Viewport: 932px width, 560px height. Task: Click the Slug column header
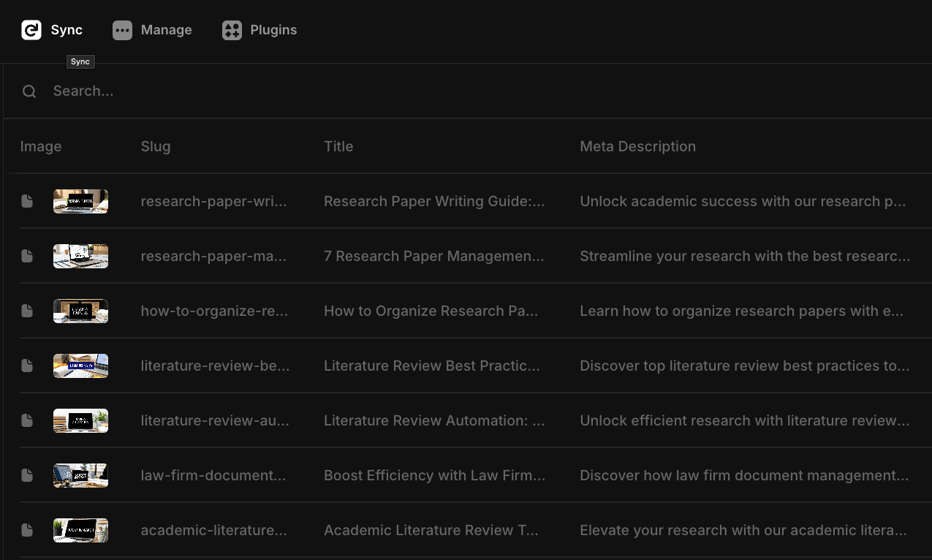point(156,146)
